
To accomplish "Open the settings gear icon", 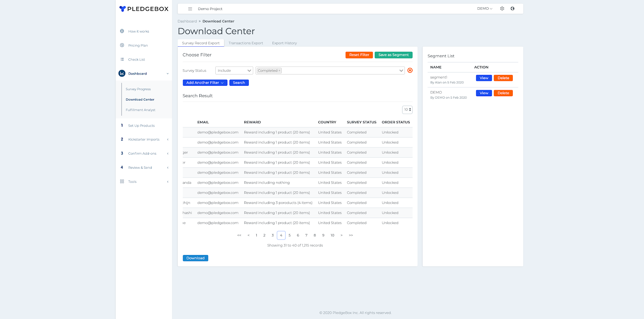I will [502, 8].
